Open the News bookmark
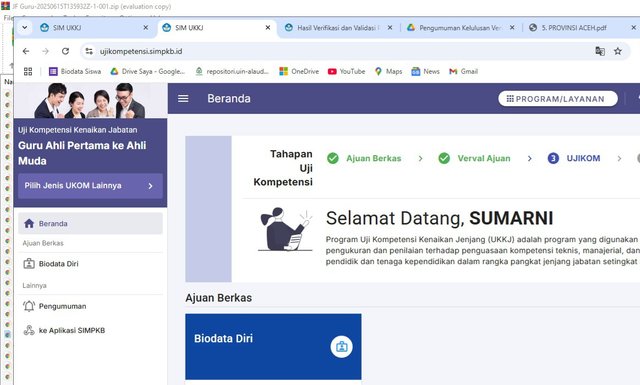The image size is (640, 385). (x=425, y=71)
